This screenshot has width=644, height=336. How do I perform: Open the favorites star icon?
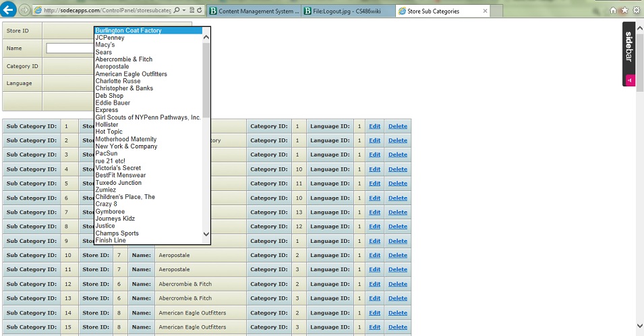[624, 10]
